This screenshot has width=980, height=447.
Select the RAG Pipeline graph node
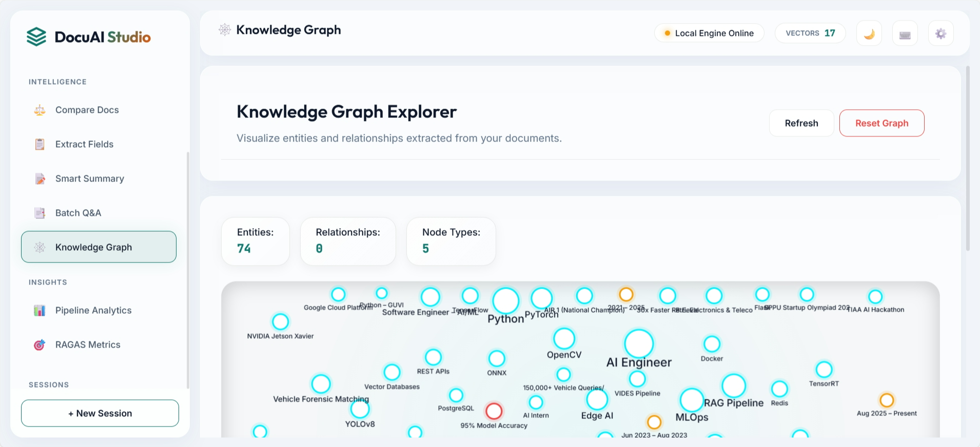point(734,386)
